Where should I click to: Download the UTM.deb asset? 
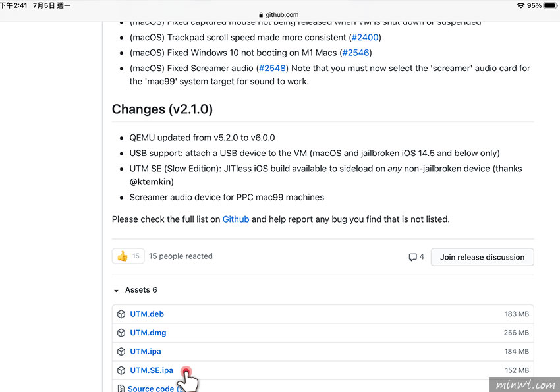[147, 314]
